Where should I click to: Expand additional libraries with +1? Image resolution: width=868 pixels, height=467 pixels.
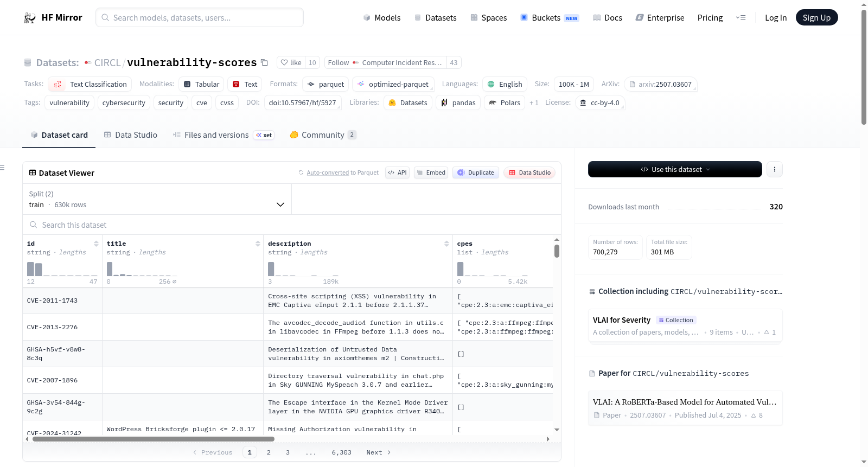[534, 103]
